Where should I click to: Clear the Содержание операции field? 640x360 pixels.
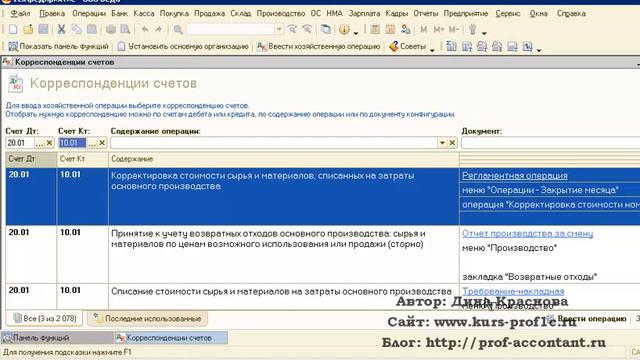point(452,143)
